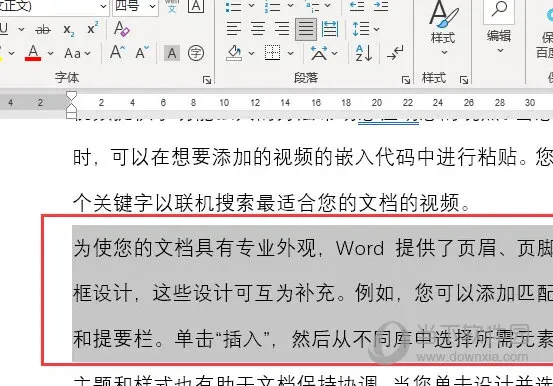
Task: Align the paragraph to the right
Action: [x=282, y=29]
